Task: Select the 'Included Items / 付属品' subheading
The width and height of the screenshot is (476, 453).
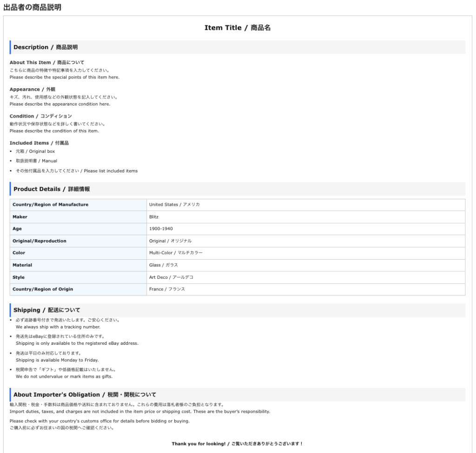Action: 39,143
